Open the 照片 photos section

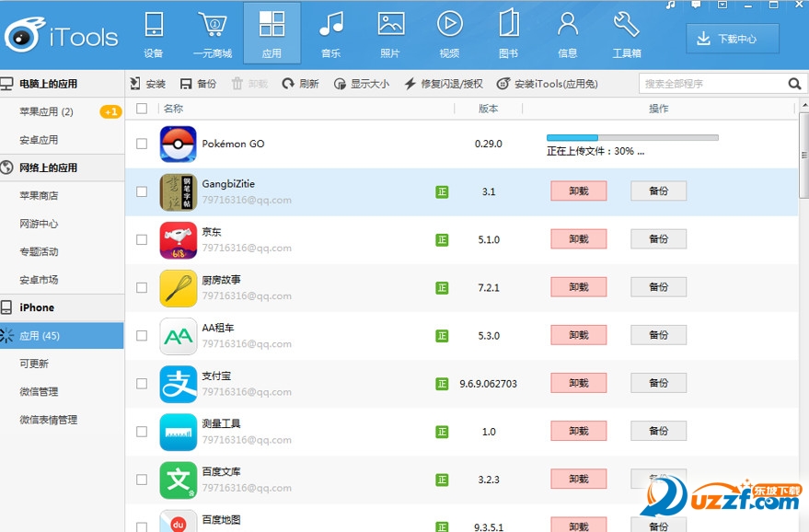(390, 33)
